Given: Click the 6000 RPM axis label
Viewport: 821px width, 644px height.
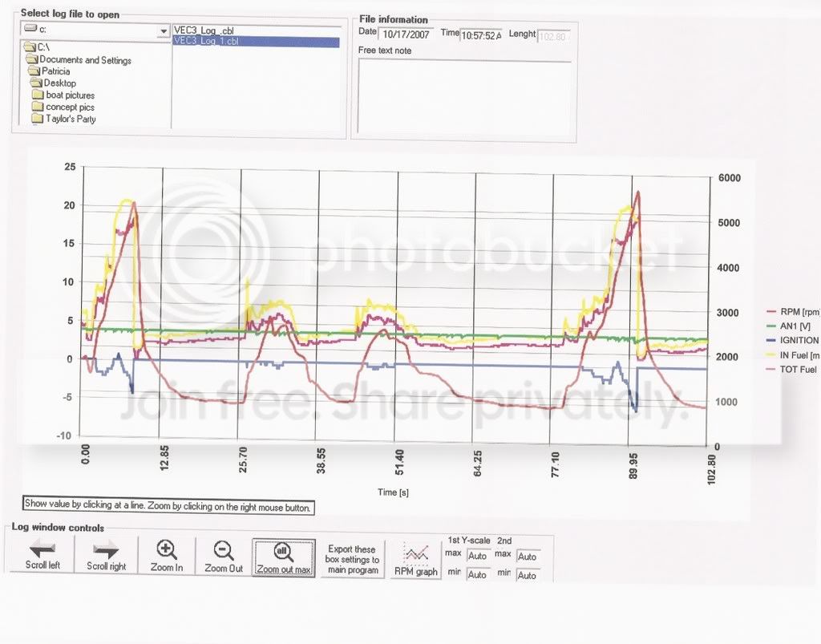Looking at the screenshot, I should click(729, 178).
